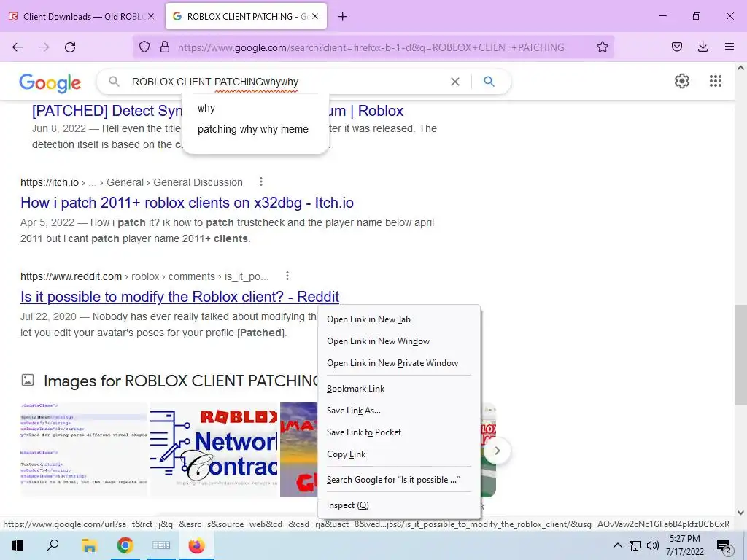Open the Windows Start menu
747x560 pixels.
(x=18, y=545)
